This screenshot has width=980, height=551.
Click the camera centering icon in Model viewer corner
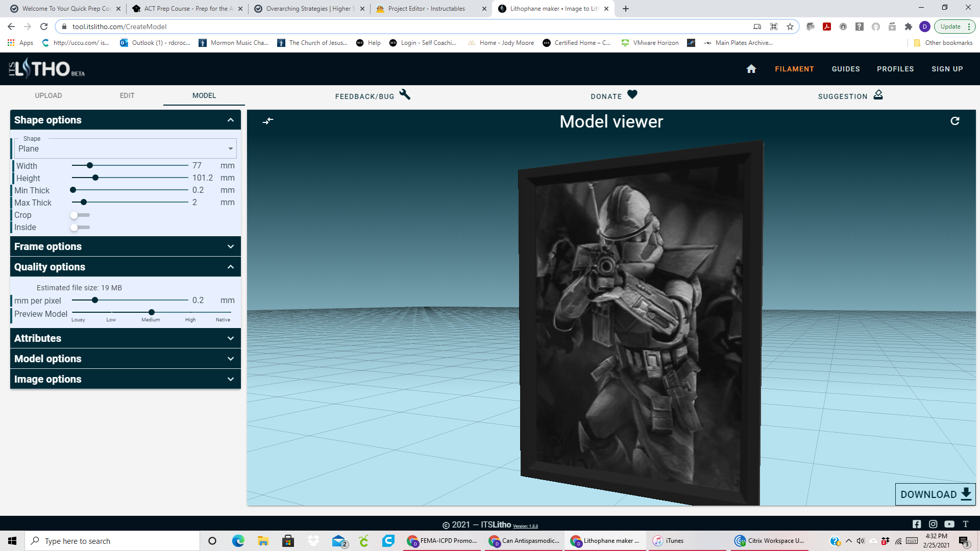coord(268,121)
